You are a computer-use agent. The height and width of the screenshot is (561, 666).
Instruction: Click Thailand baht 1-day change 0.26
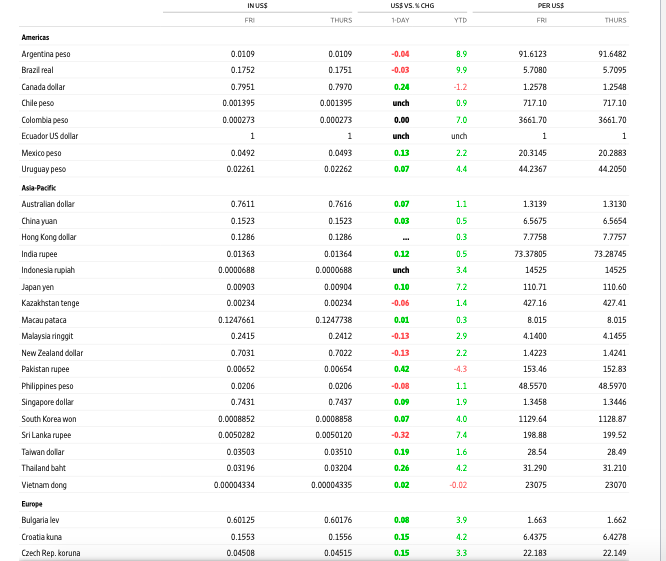pyautogui.click(x=402, y=468)
